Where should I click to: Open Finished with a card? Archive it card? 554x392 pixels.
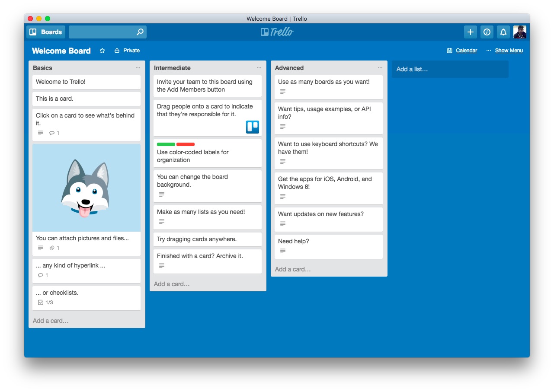click(208, 261)
